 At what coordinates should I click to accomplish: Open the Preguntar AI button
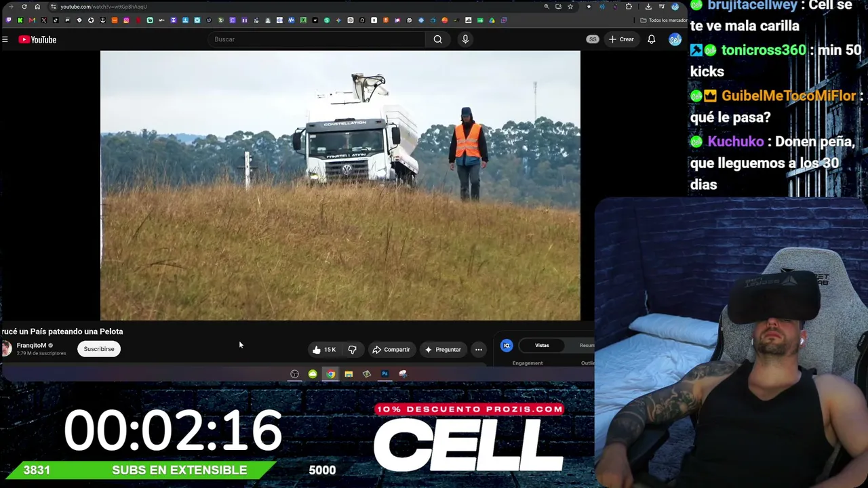click(x=443, y=350)
